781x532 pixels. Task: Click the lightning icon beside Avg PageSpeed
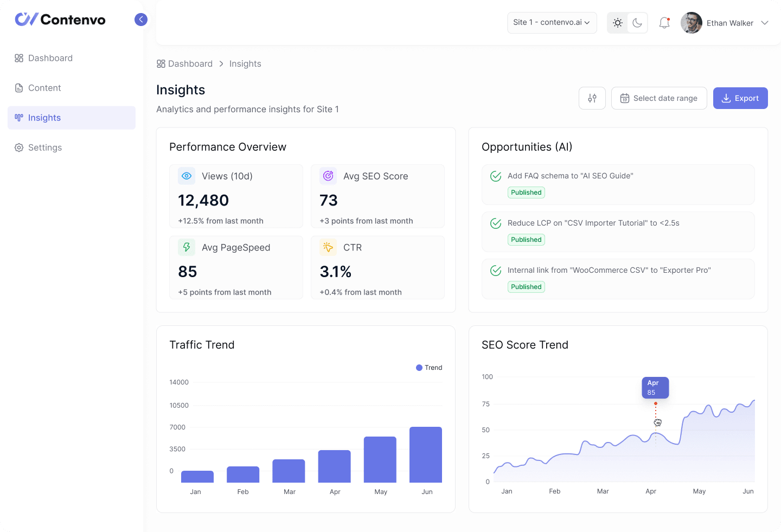click(186, 247)
